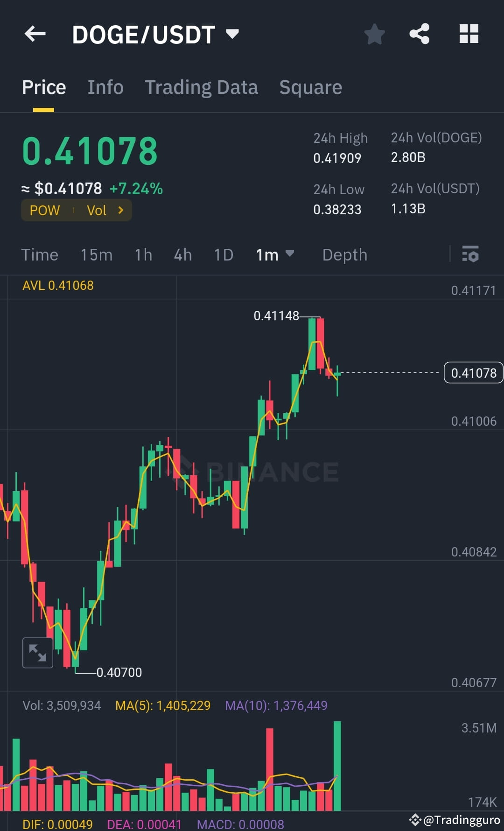Screen dimensions: 504x831
Task: Expand the chart to fullscreen
Action: (37, 652)
